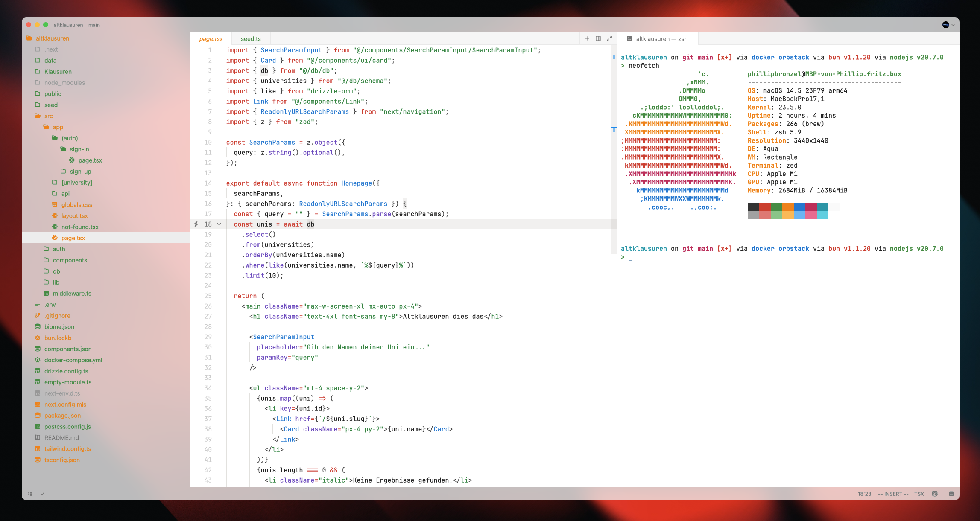Collapse the altklausuren root folder
This screenshot has height=521, width=980.
(x=106, y=38)
